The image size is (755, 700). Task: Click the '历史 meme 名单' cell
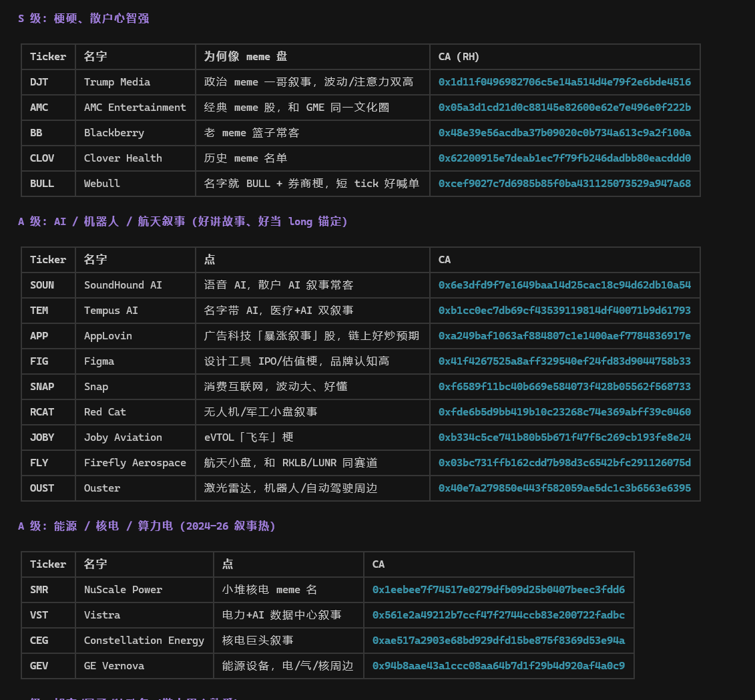pyautogui.click(x=312, y=158)
